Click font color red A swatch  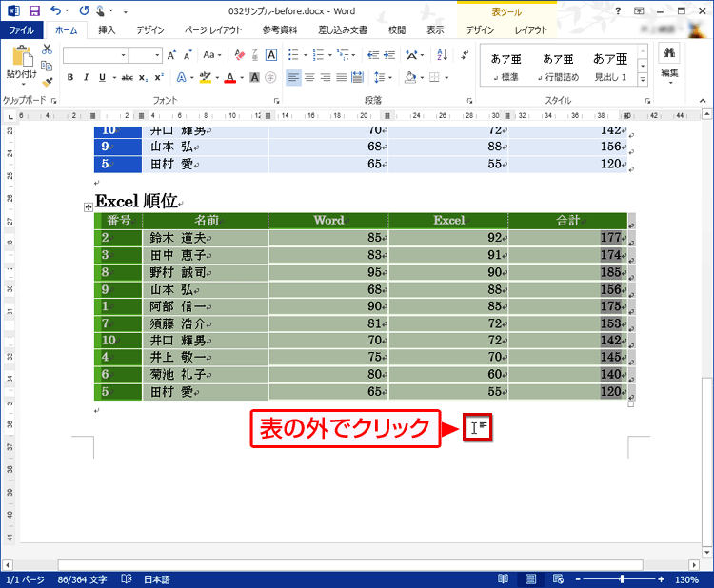[x=230, y=77]
